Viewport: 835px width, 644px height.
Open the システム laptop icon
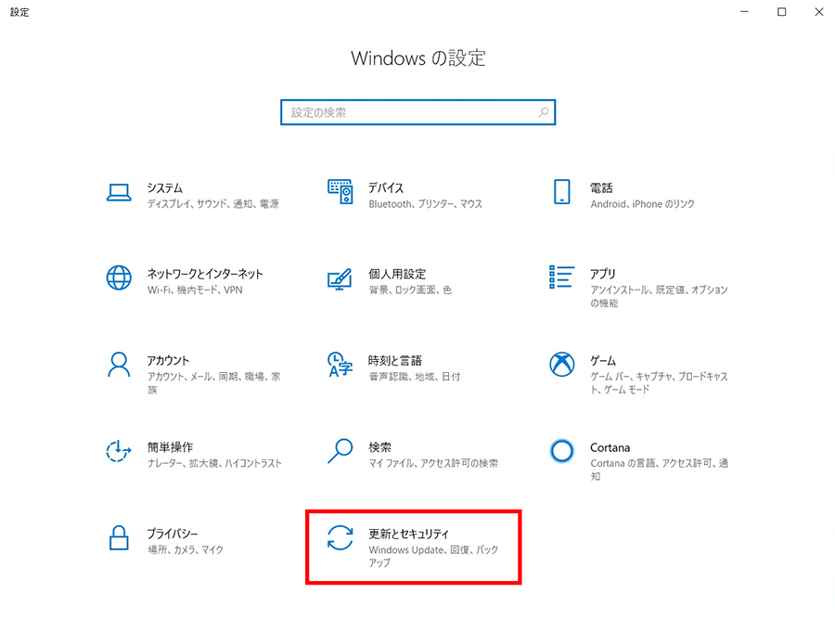tap(119, 192)
